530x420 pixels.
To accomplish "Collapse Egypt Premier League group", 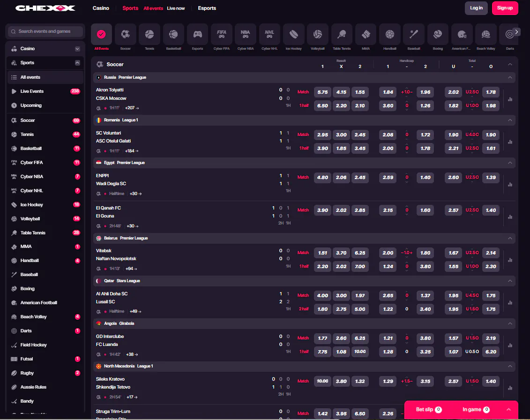I will coord(510,163).
